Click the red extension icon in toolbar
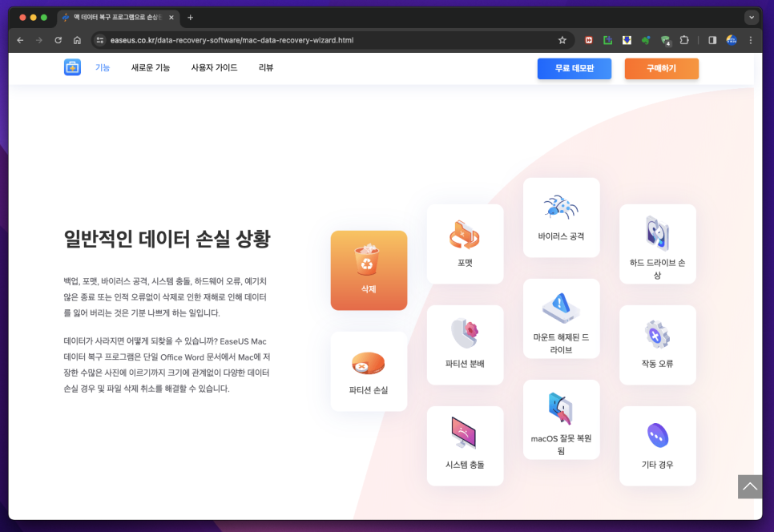The width and height of the screenshot is (774, 532). [588, 41]
